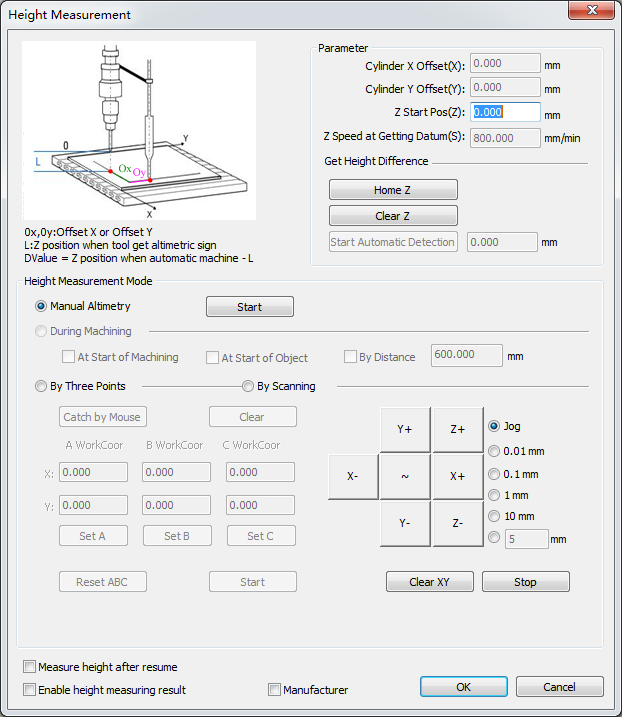Close the Height Measurement window
Image resolution: width=622 pixels, height=717 pixels.
click(x=591, y=10)
